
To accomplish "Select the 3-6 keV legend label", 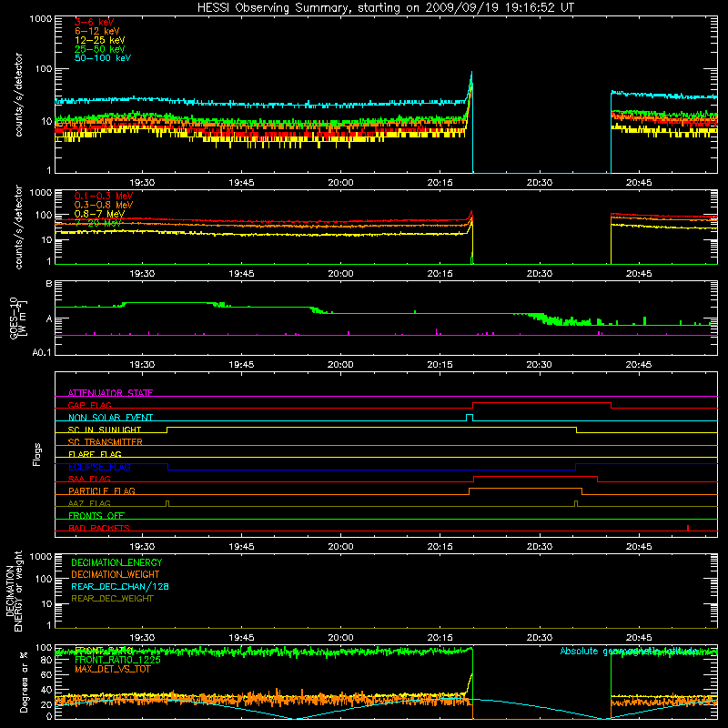I will [x=95, y=22].
